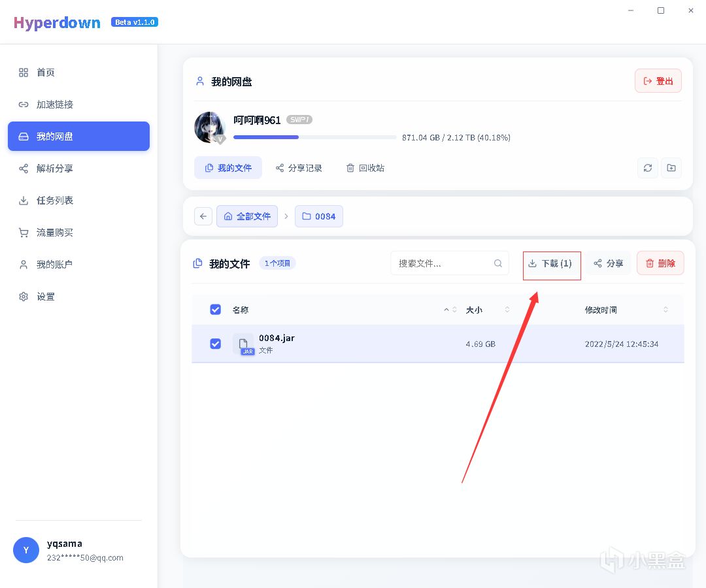Click the 呵呵啊961 profile avatar
The width and height of the screenshot is (706, 588).
tap(210, 127)
